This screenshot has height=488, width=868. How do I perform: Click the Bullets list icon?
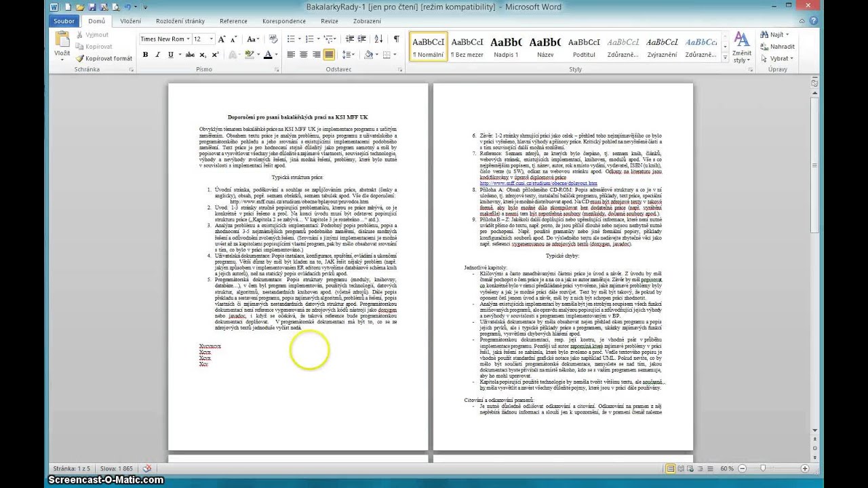click(x=290, y=39)
